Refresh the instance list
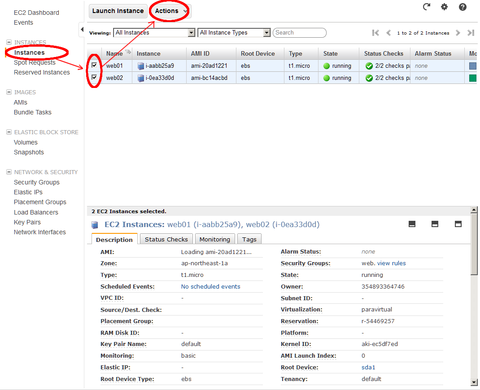This screenshot has width=480, height=390. [426, 7]
